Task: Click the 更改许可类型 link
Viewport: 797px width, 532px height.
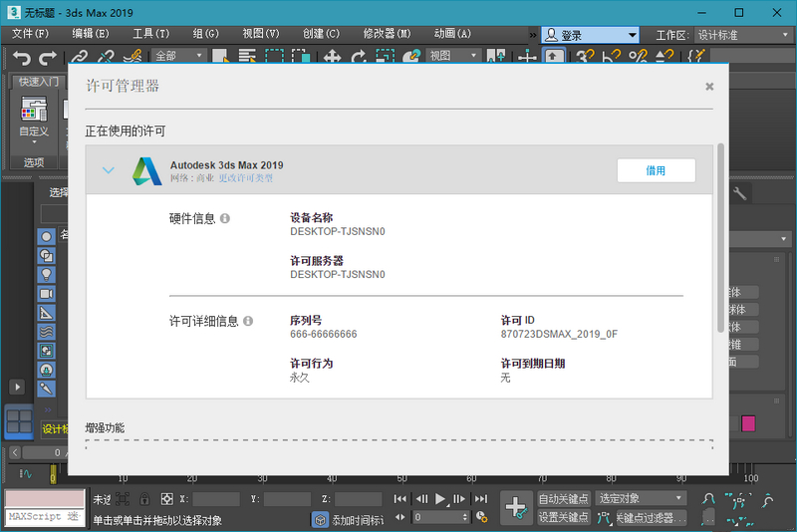Action: (x=245, y=178)
